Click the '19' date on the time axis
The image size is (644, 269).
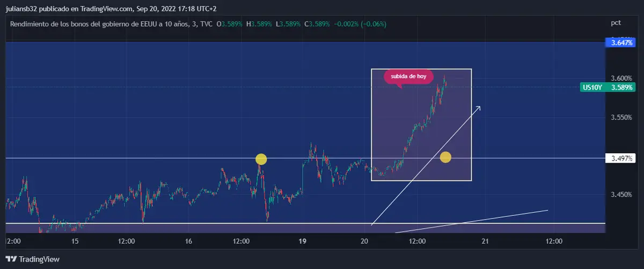(x=302, y=242)
